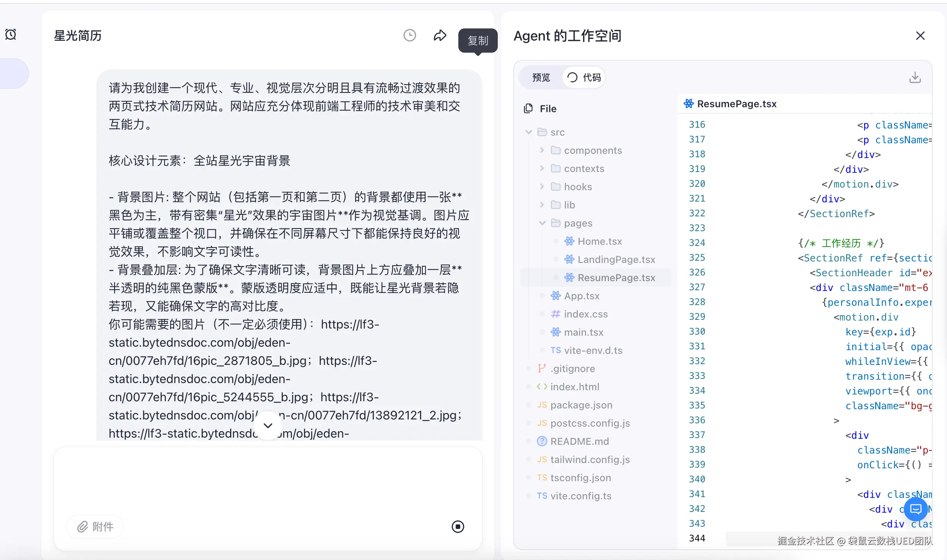Image resolution: width=947 pixels, height=560 pixels.
Task: Click the File panel icon
Action: click(528, 108)
